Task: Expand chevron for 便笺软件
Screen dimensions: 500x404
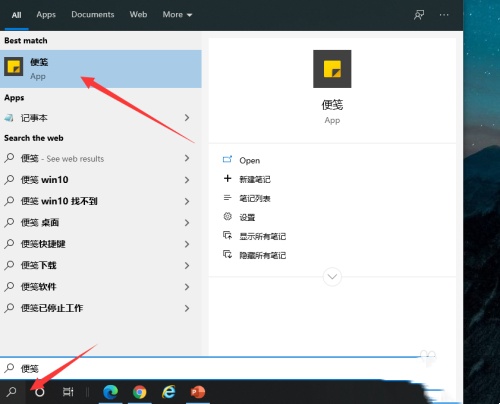Action: pyautogui.click(x=187, y=287)
